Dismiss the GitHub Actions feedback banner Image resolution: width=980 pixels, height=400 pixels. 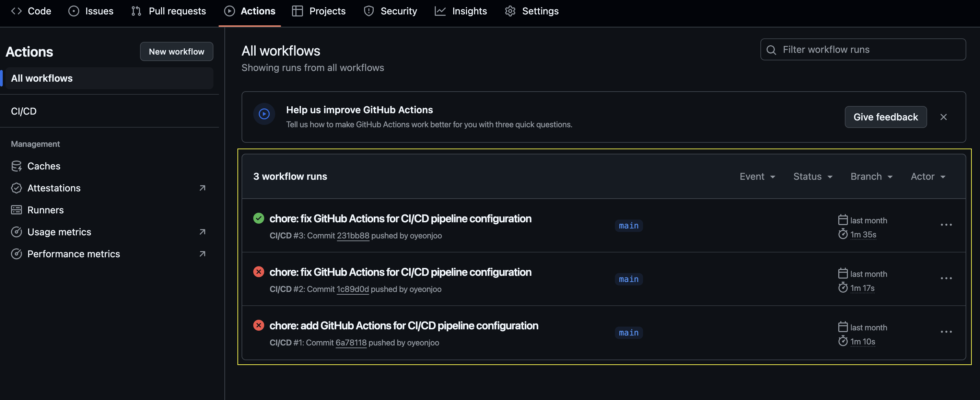(x=943, y=117)
